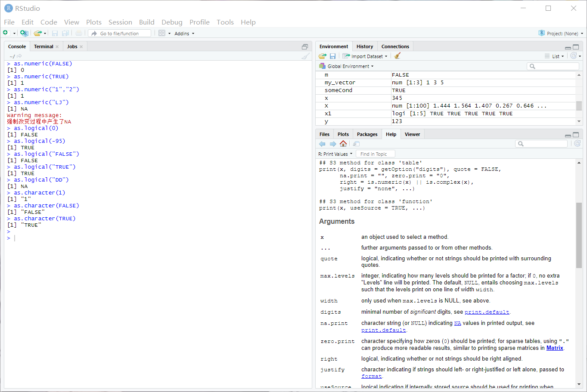Select the someCond variable row
The width and height of the screenshot is (587, 392).
pos(446,90)
